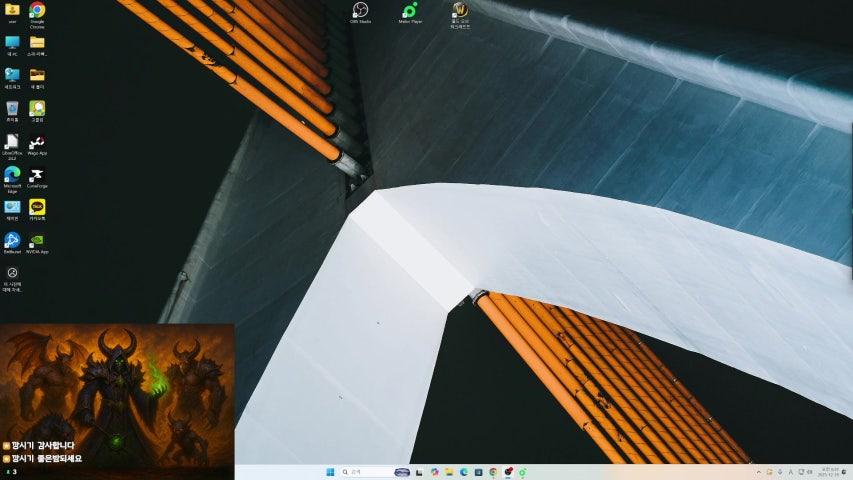This screenshot has width=853, height=480.
Task: Open the Microsoft Edge desktop shortcut
Action: [x=12, y=175]
